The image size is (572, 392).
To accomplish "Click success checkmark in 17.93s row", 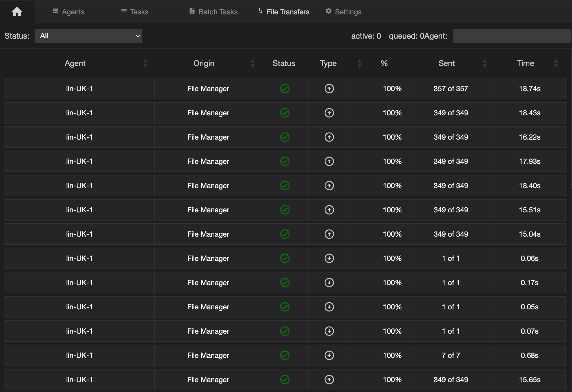I will pos(285,161).
